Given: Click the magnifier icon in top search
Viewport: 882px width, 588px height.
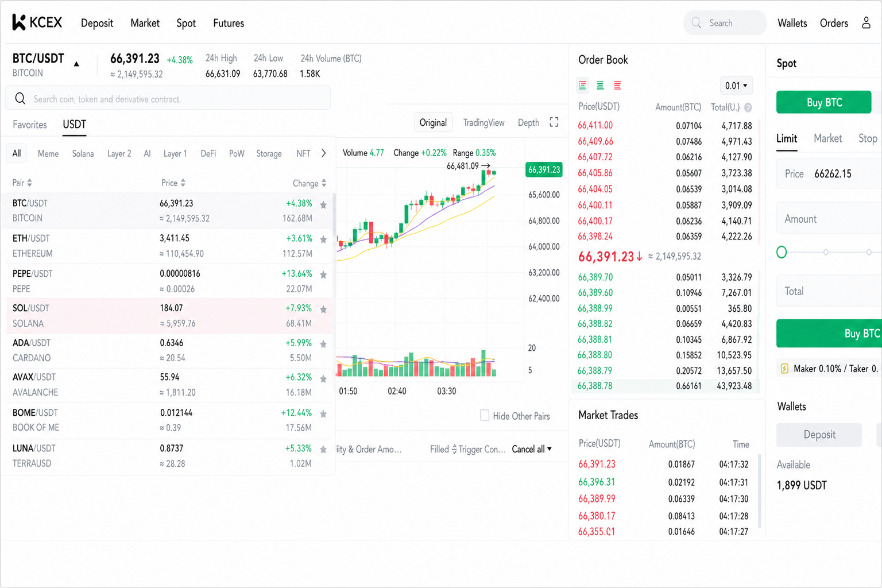Looking at the screenshot, I should pos(697,23).
